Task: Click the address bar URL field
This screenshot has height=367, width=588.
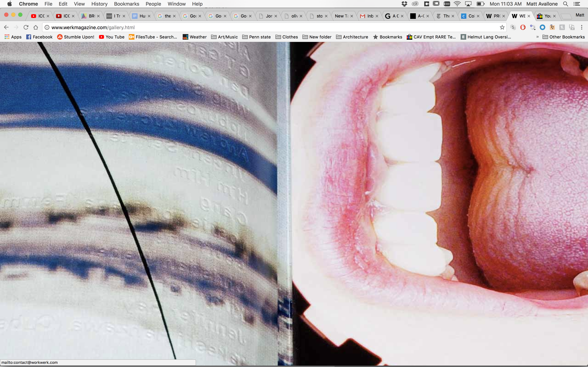Action: click(x=243, y=27)
